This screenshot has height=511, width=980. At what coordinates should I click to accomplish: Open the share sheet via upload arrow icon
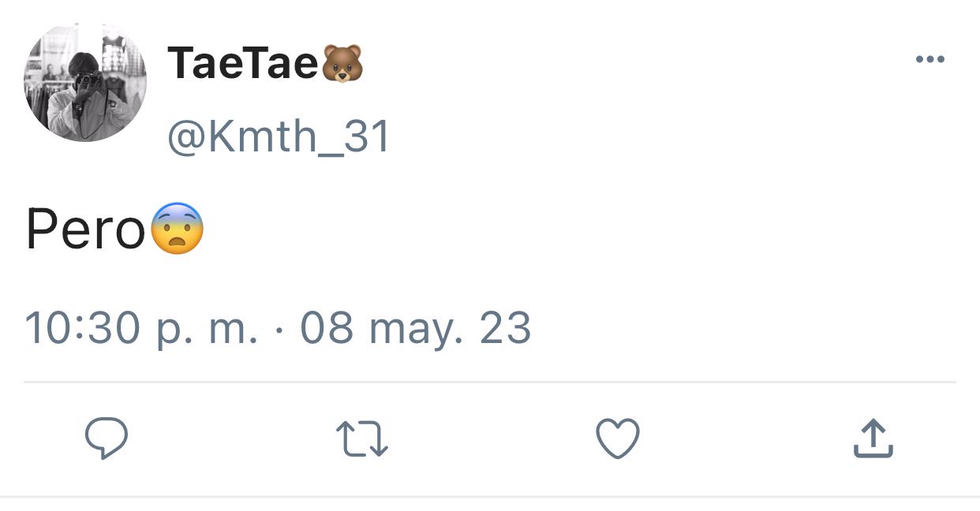click(873, 438)
